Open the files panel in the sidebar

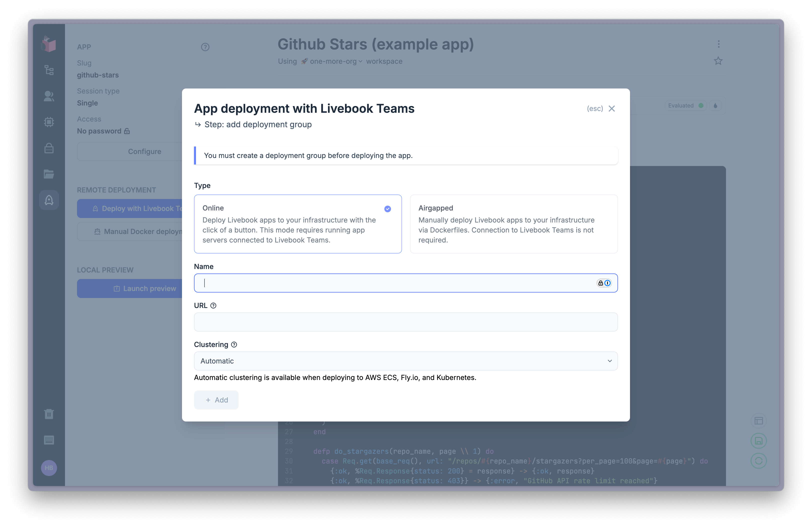point(49,174)
